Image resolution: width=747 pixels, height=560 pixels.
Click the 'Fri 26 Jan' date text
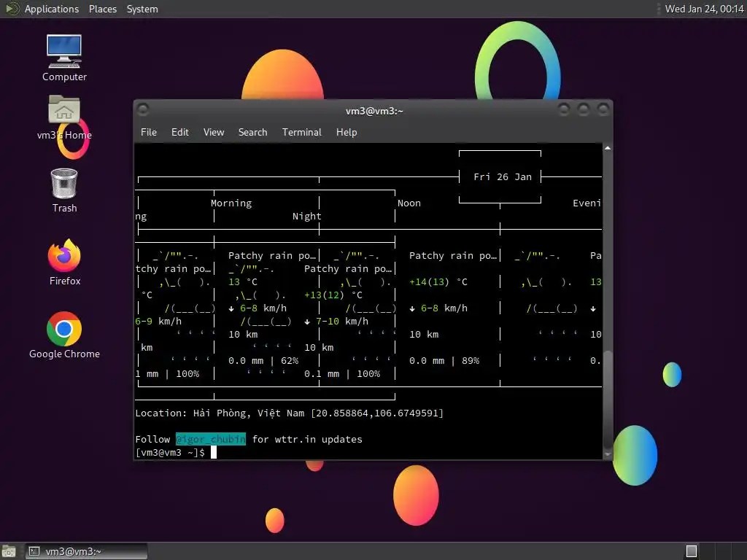tap(503, 176)
